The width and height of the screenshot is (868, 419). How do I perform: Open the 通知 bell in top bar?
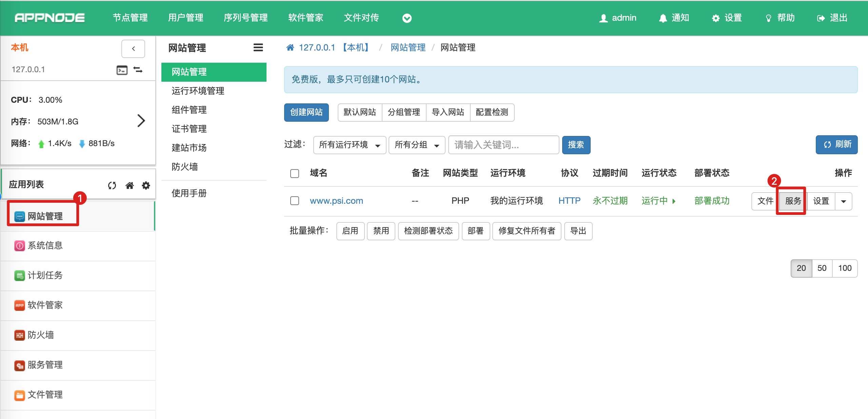663,18
